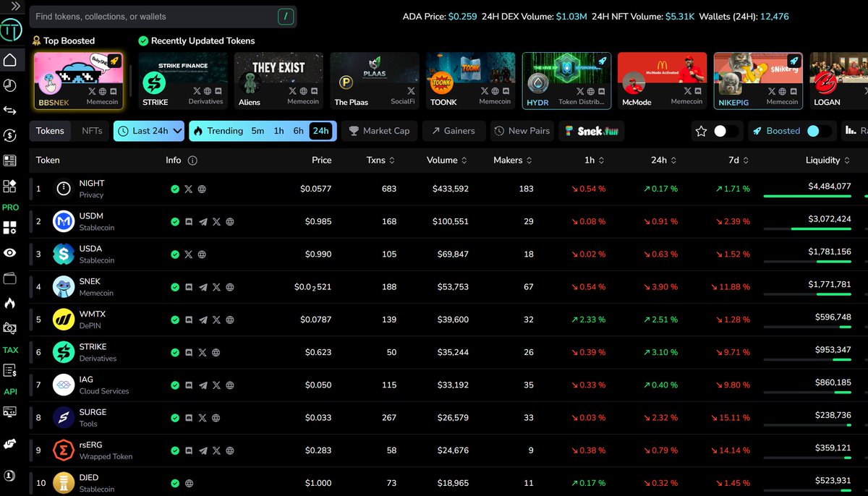This screenshot has width=868, height=496.
Task: Click the rsERG token name
Action: pos(92,445)
